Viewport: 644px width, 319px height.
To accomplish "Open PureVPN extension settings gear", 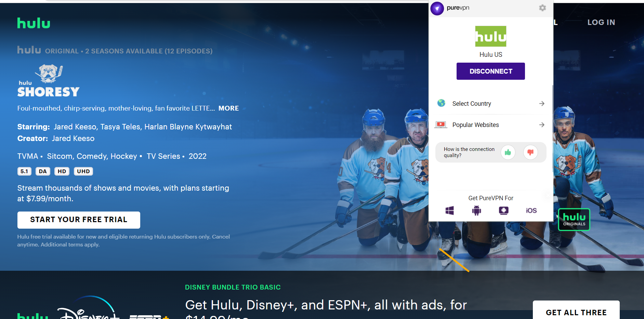I will pos(542,8).
